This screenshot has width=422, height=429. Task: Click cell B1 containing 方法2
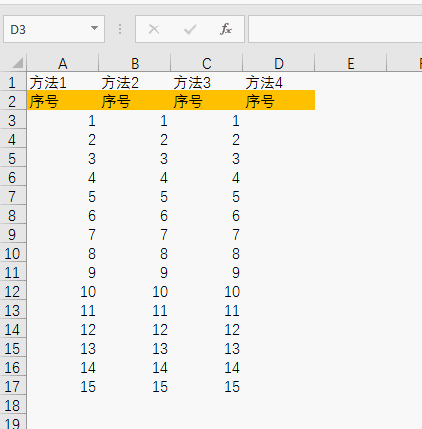click(x=135, y=82)
